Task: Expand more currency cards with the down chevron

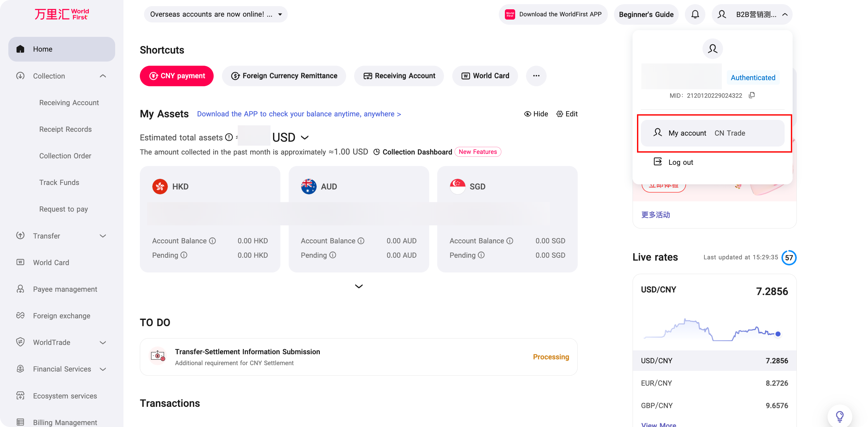Action: pos(359,286)
